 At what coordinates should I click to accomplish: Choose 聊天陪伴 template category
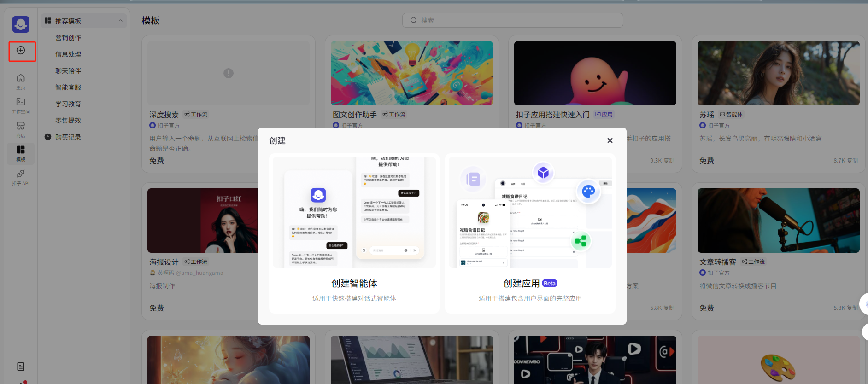pyautogui.click(x=68, y=71)
